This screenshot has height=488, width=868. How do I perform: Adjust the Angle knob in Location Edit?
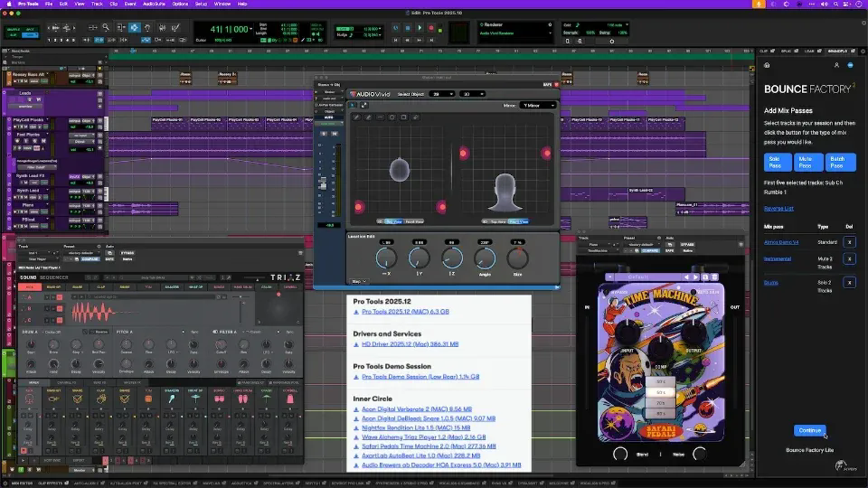pyautogui.click(x=485, y=258)
